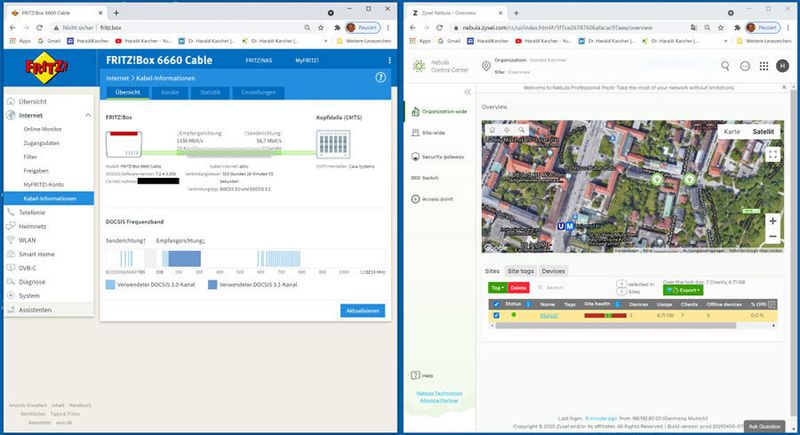Open the Pausiert profile button in FRITZ!Box window

coord(363,28)
